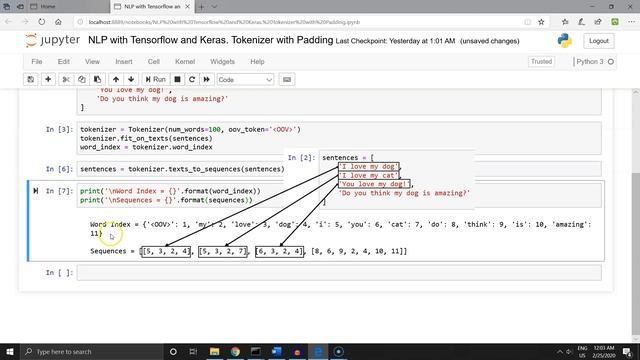Open browser settings and more menu
The image size is (640, 360).
[x=631, y=22]
